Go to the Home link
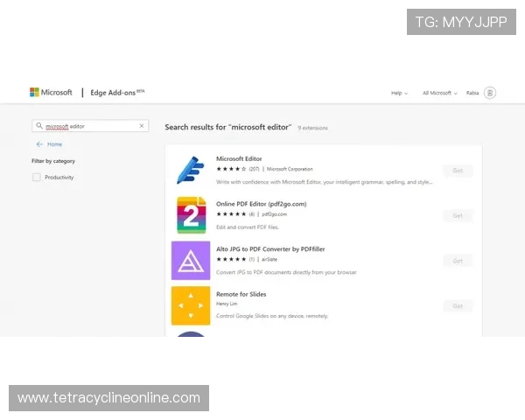This screenshot has height=420, width=525. point(54,144)
